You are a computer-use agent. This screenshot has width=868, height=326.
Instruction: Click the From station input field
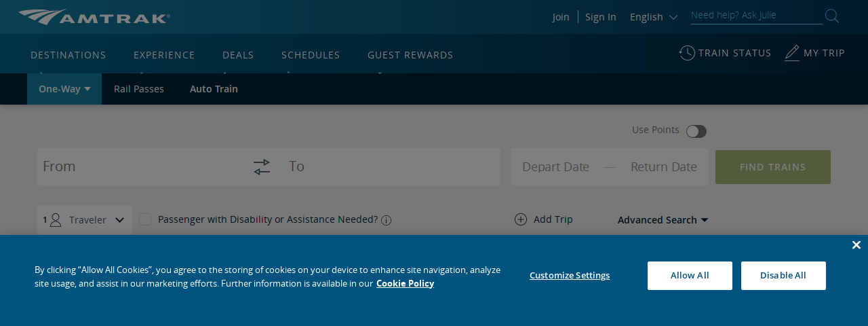(142, 166)
